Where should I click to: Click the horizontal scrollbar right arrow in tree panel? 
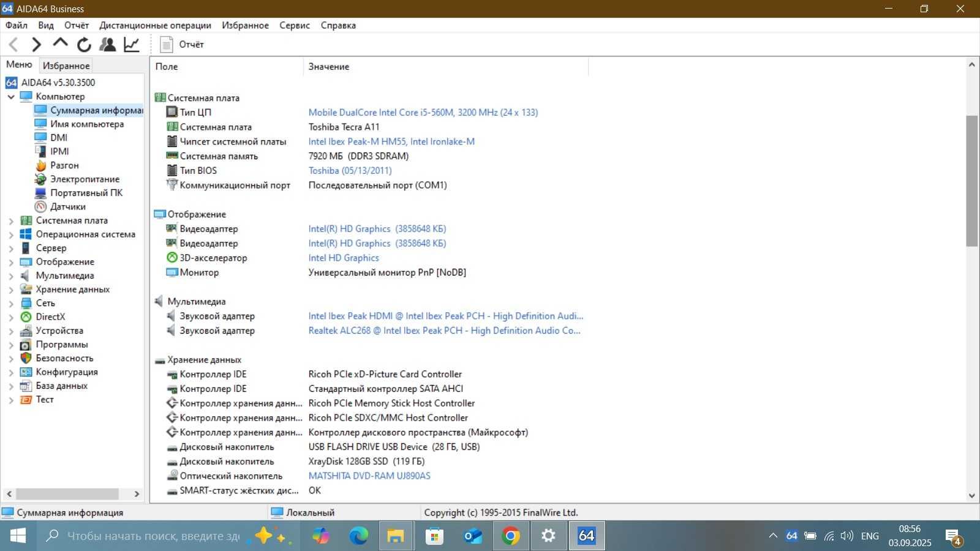[x=137, y=494]
